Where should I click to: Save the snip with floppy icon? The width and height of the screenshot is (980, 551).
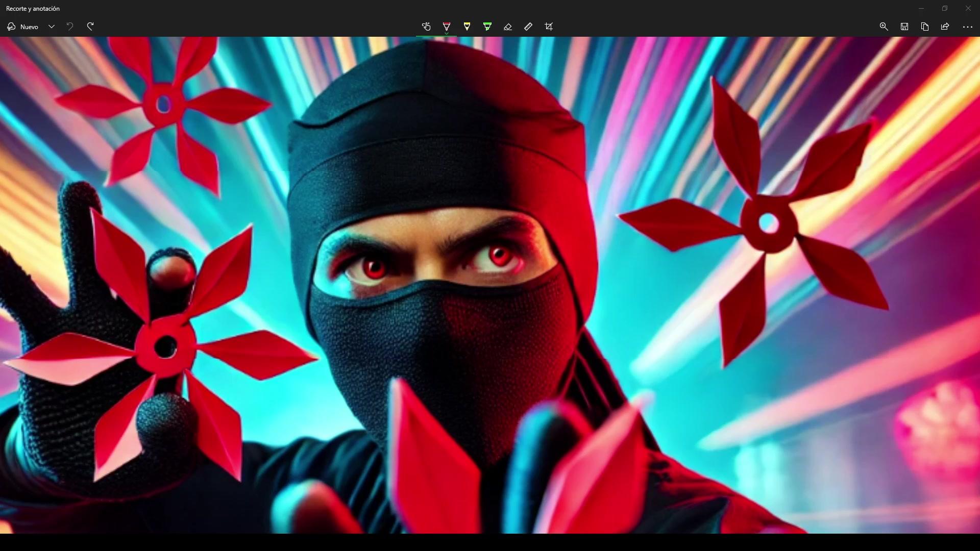tap(904, 27)
